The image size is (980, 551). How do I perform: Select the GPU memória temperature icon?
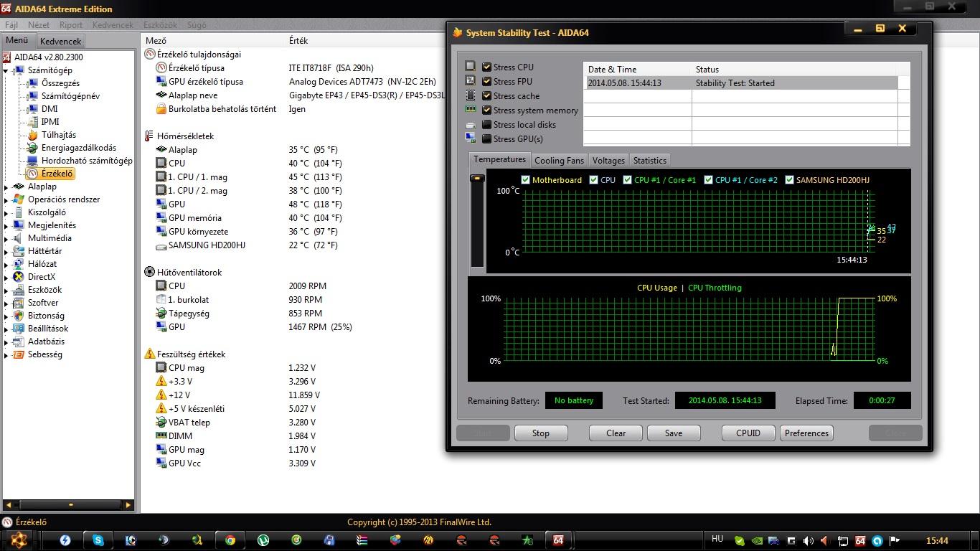pyautogui.click(x=161, y=218)
